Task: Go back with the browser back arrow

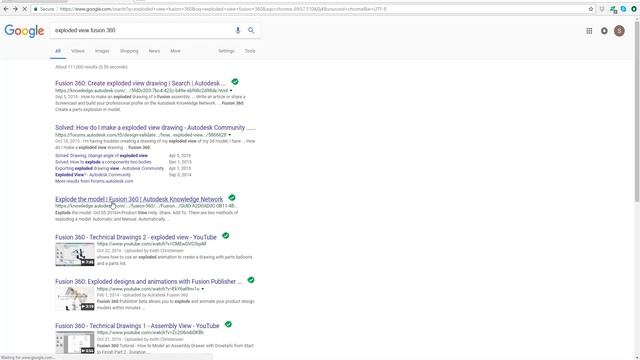Action: point(6,9)
